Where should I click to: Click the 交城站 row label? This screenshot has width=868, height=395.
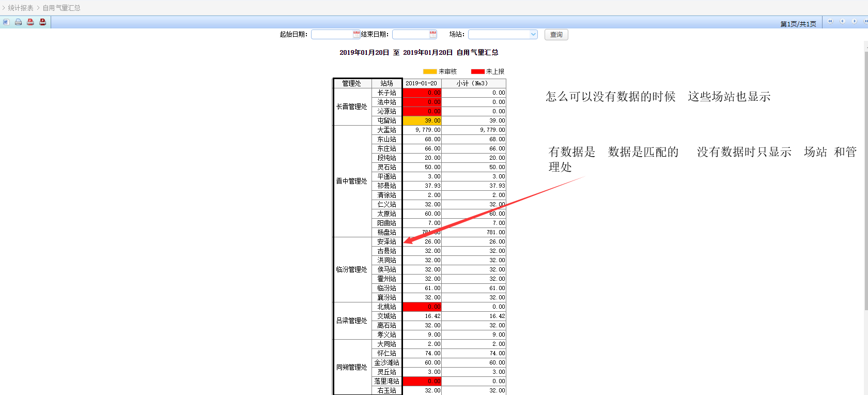tap(387, 316)
